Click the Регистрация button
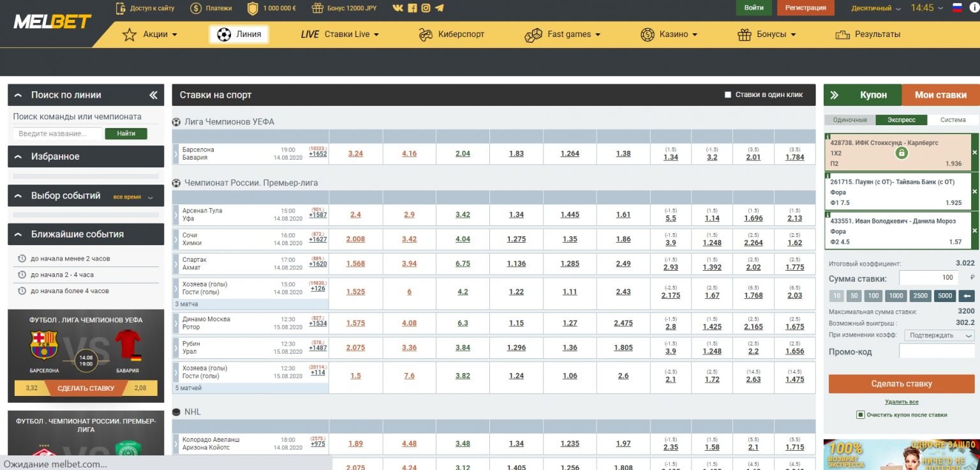Viewport: 980px width, 470px height. pyautogui.click(x=805, y=8)
